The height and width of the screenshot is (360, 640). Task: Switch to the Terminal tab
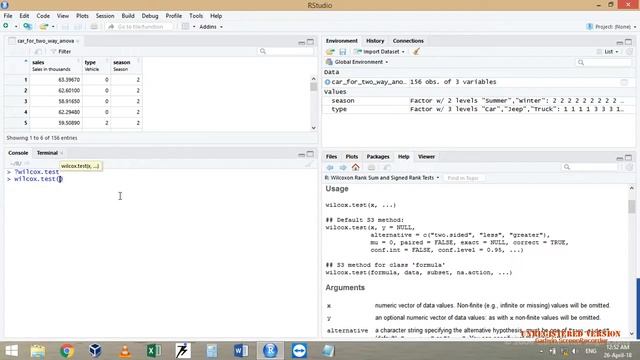tap(47, 153)
